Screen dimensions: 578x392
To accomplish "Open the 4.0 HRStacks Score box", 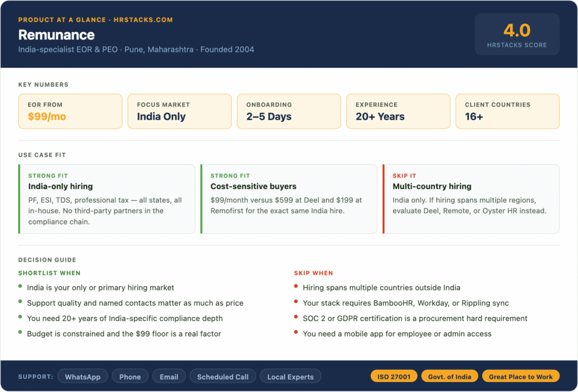I will point(517,34).
